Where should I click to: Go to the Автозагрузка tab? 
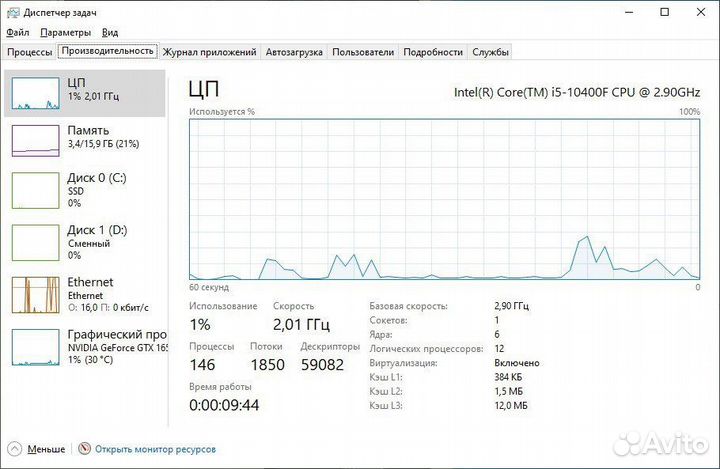pos(294,52)
